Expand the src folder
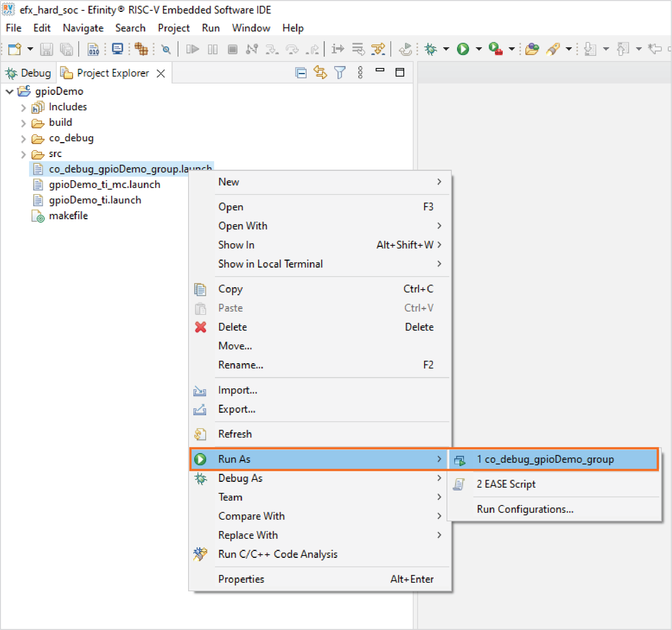The image size is (672, 630). coord(23,155)
